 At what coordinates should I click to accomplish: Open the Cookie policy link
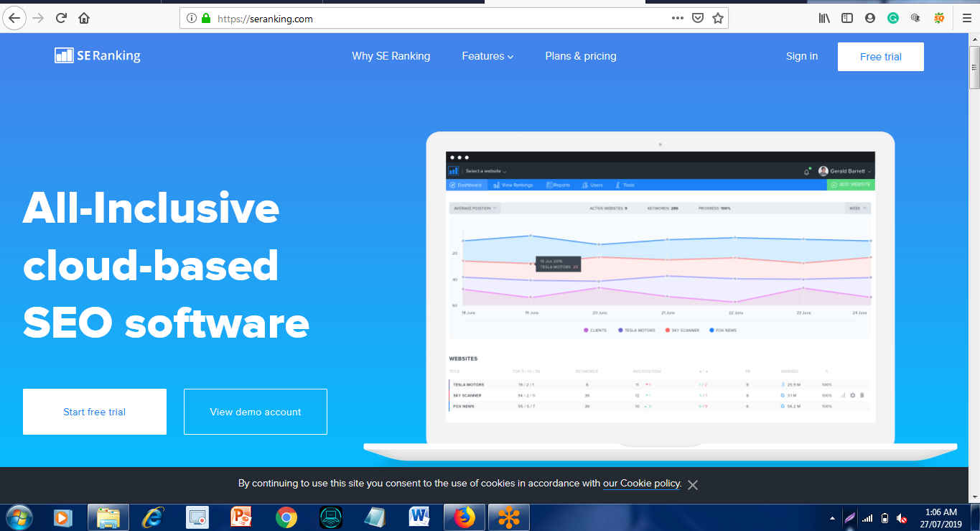click(642, 484)
